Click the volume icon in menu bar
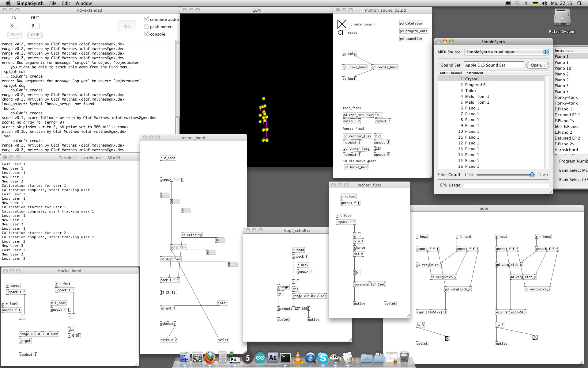588x368 pixels. click(x=544, y=3)
